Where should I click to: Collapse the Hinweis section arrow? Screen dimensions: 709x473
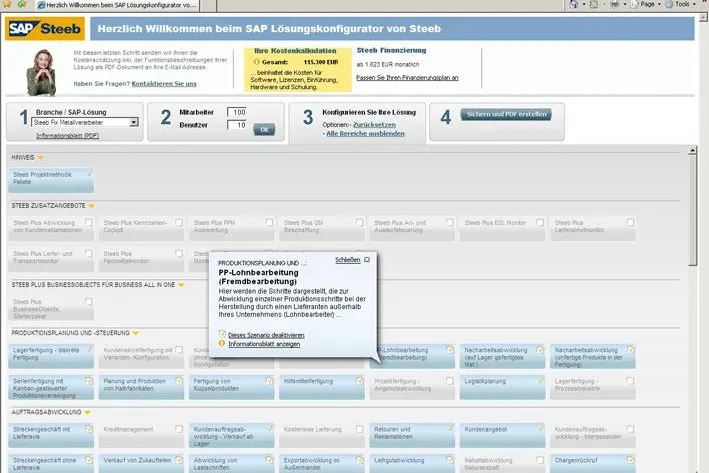click(x=40, y=157)
